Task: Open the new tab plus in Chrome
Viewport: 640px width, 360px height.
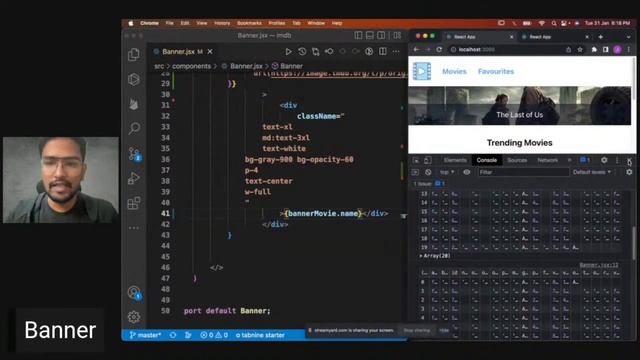Action: (600, 37)
